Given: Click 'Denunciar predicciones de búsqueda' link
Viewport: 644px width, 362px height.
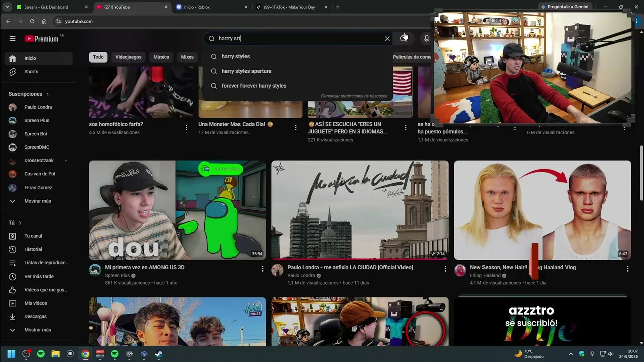Looking at the screenshot, I should coord(354,96).
